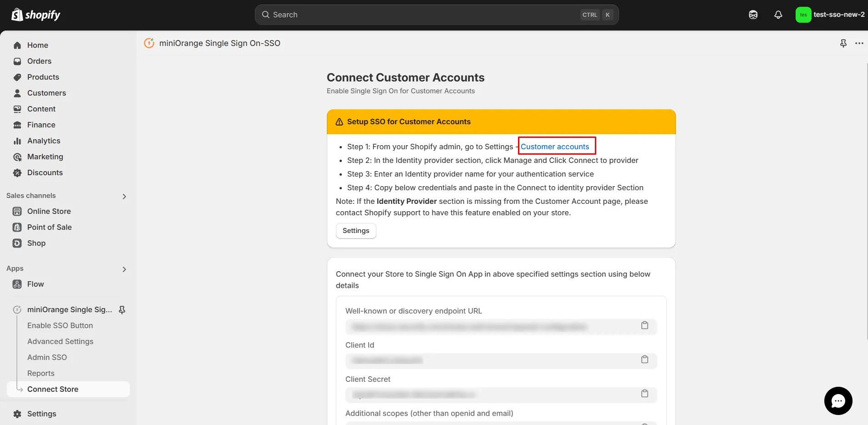Click the Settings button in setup card
Viewport: 868px width, 425px height.
click(x=356, y=231)
